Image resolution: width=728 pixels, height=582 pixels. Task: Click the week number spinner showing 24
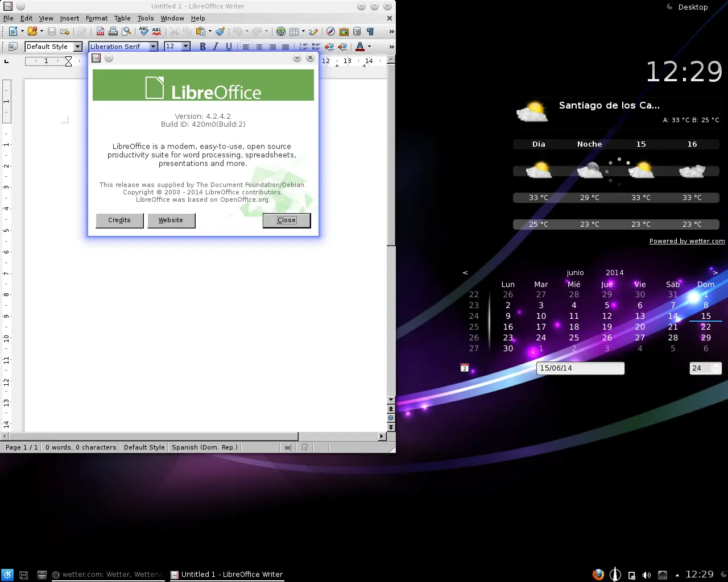pos(705,368)
